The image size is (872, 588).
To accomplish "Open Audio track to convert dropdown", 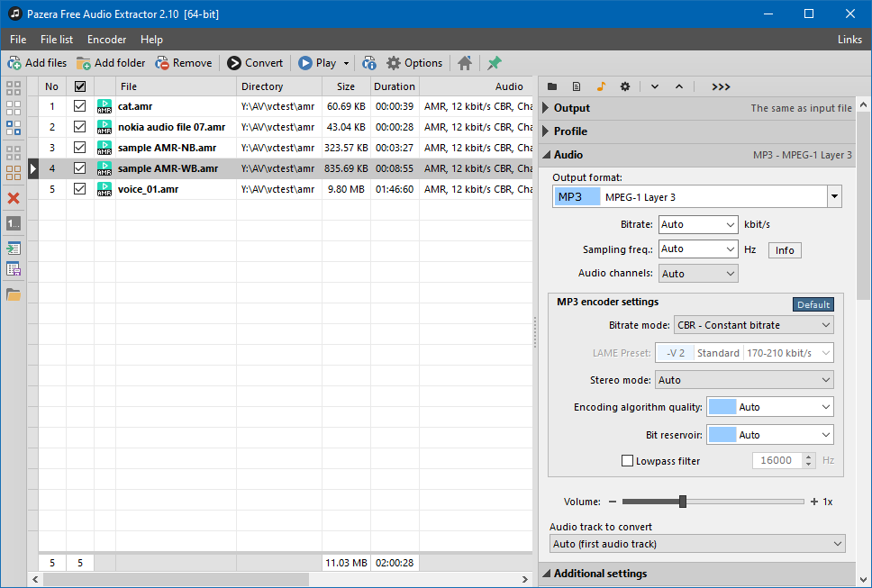I will (x=697, y=544).
